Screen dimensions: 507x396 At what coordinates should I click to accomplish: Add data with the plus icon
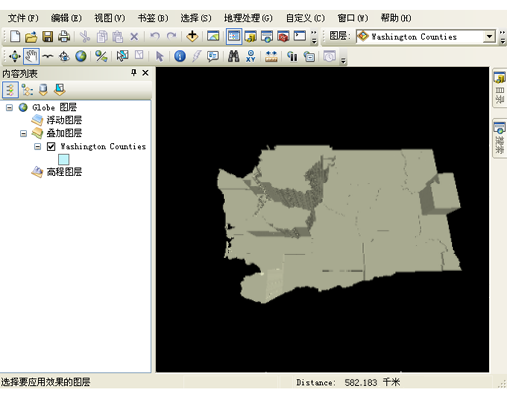pyautogui.click(x=192, y=36)
